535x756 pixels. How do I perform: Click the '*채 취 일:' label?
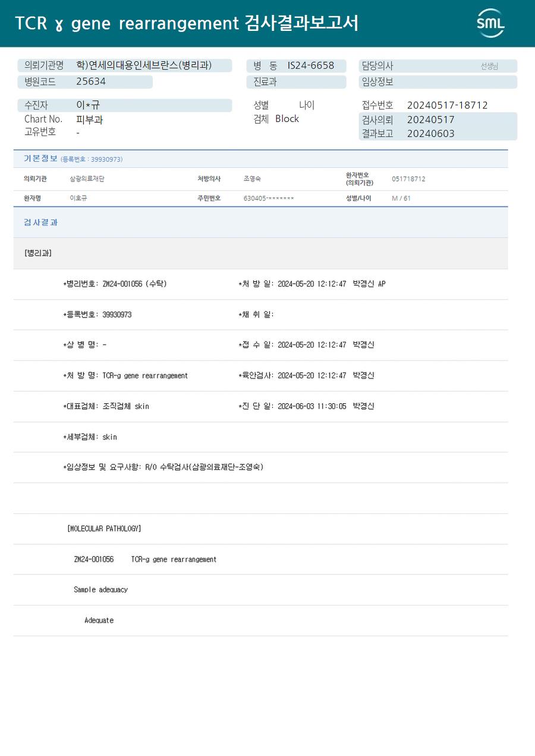pyautogui.click(x=256, y=315)
